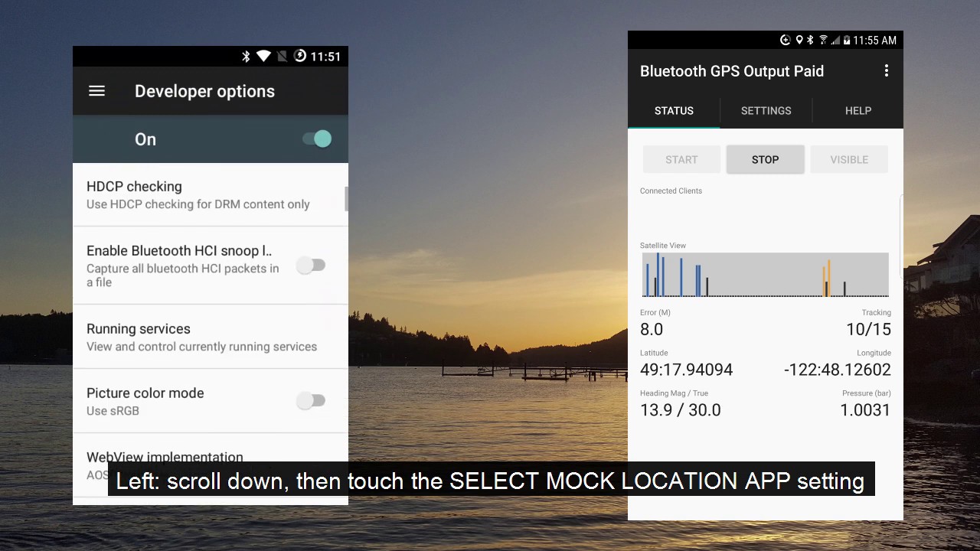The width and height of the screenshot is (980, 551).
Task: Click the Error value 8.0
Action: point(652,329)
